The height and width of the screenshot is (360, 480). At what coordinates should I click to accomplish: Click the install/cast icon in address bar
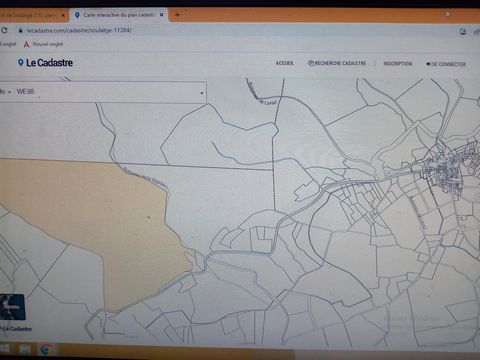tap(463, 32)
